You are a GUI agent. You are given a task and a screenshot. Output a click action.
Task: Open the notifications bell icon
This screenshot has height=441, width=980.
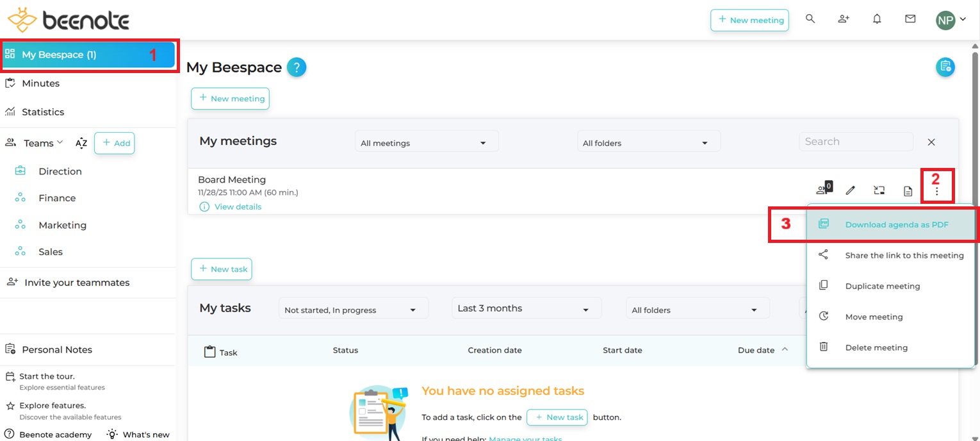click(x=877, y=19)
